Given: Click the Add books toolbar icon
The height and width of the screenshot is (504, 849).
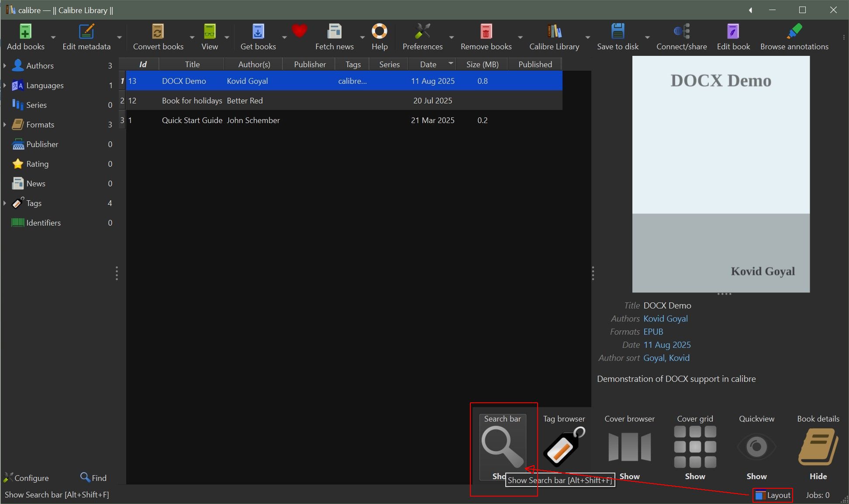Looking at the screenshot, I should click(25, 32).
